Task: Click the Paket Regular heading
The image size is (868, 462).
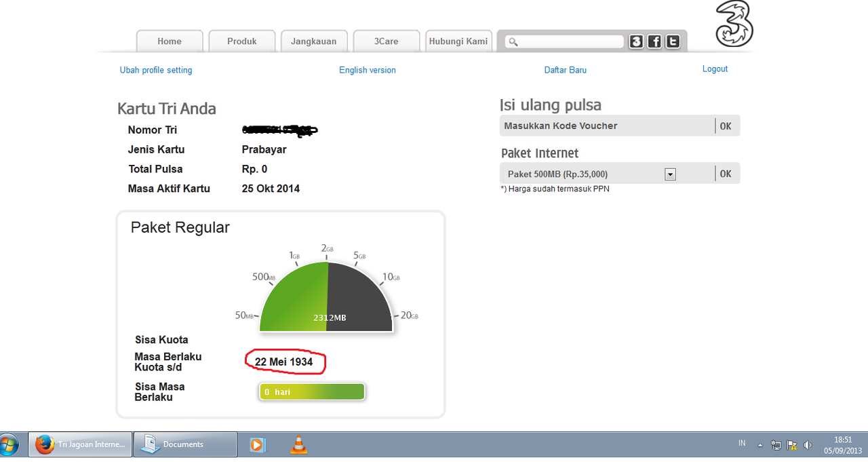Action: click(x=180, y=228)
